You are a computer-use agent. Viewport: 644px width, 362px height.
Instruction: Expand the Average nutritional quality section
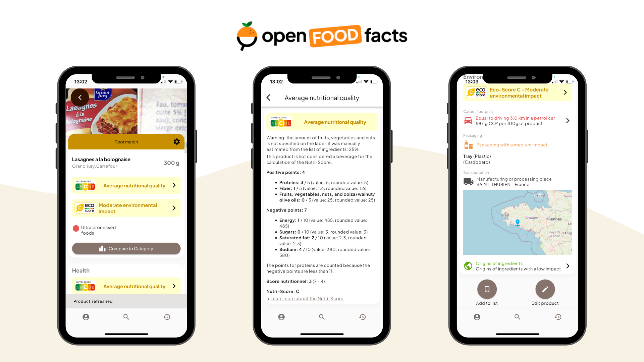tap(126, 185)
